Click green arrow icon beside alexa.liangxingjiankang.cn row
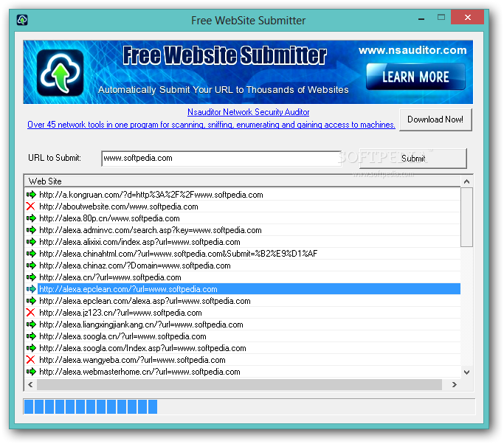The image size is (504, 444). (x=31, y=325)
